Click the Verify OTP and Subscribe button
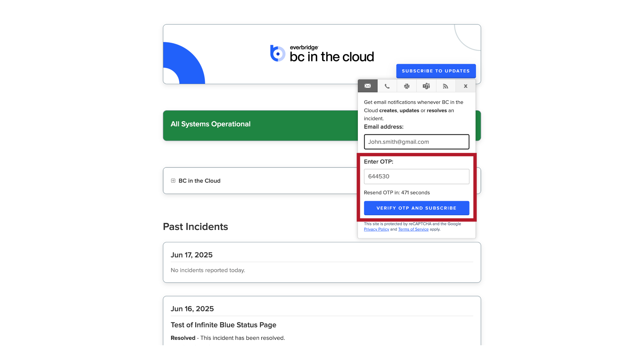The image size is (644, 362). (x=416, y=208)
